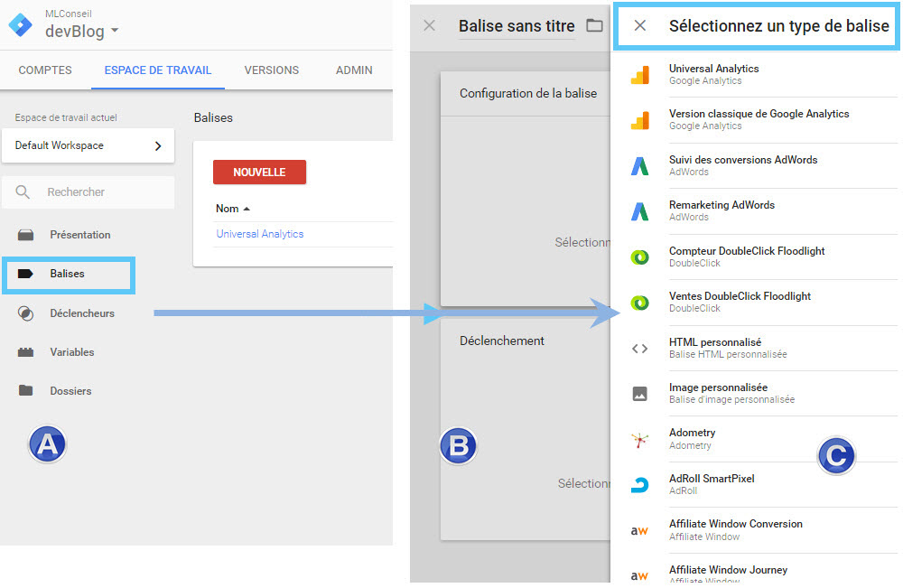Click the Déclenchement card
Viewport: 903px width, 588px height.
[526, 430]
